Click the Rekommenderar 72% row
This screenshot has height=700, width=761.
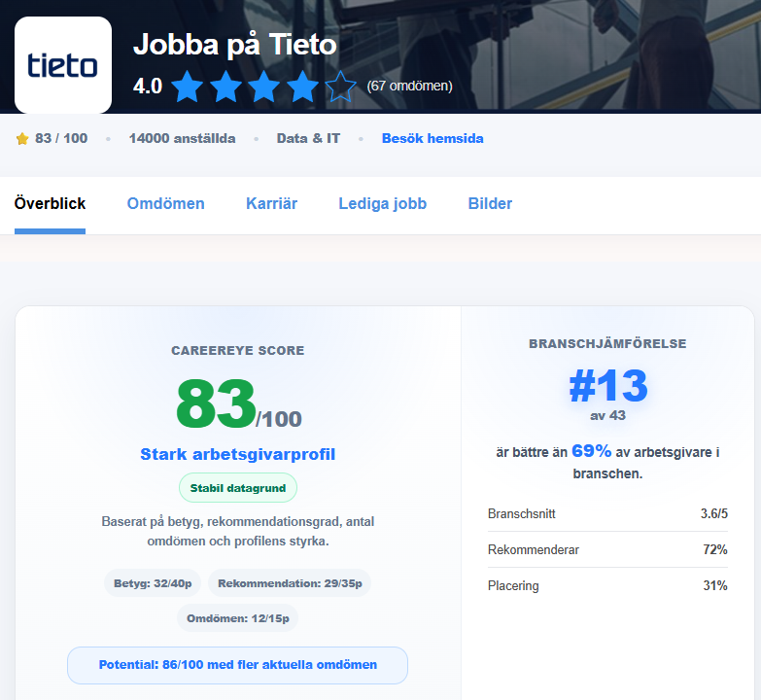click(x=607, y=549)
